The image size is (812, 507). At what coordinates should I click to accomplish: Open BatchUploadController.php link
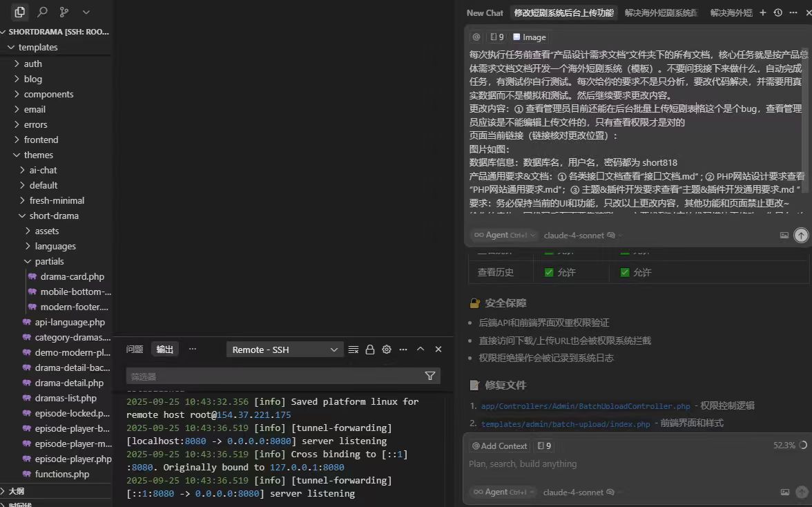(x=586, y=406)
